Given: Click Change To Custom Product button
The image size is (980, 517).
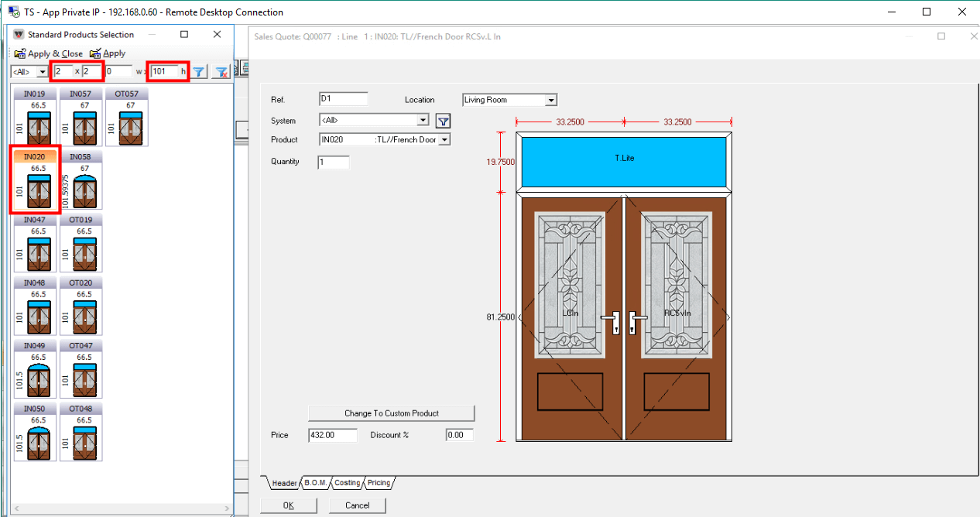Looking at the screenshot, I should coord(391,413).
